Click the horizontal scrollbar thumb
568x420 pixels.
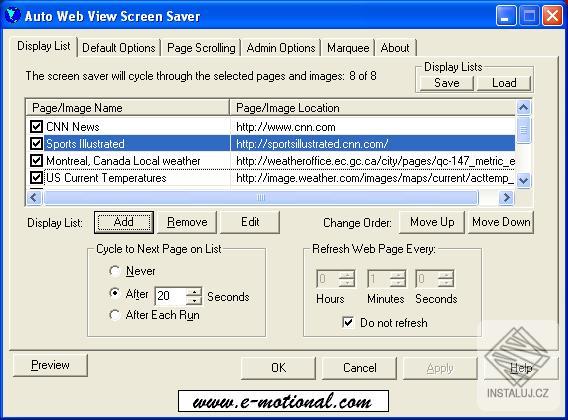[x=261, y=197]
